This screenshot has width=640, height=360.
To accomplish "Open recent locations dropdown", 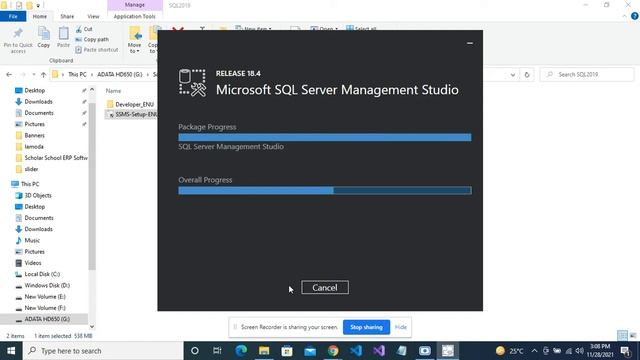I will coord(33,75).
